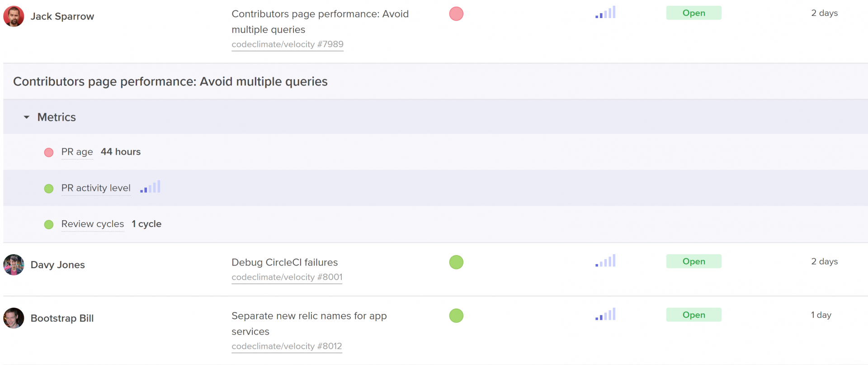
Task: Click red risk dot on Jack Sparrow's row
Action: click(x=456, y=14)
